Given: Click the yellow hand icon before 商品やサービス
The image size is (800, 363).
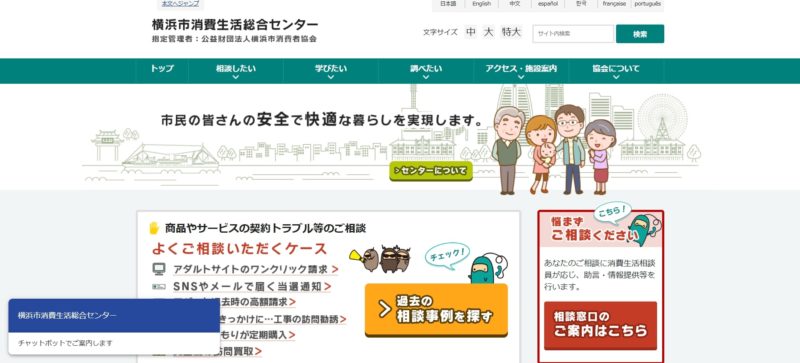Looking at the screenshot, I should click(154, 228).
